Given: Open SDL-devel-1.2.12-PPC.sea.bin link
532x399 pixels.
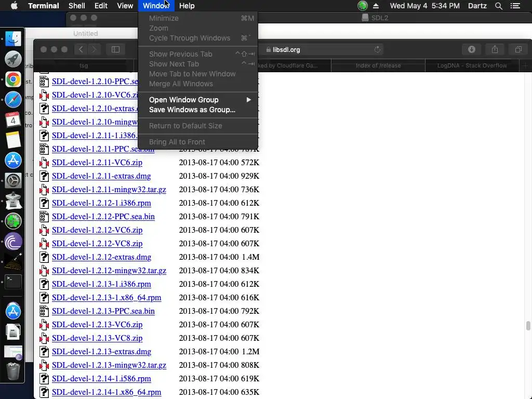Looking at the screenshot, I should pos(103,217).
